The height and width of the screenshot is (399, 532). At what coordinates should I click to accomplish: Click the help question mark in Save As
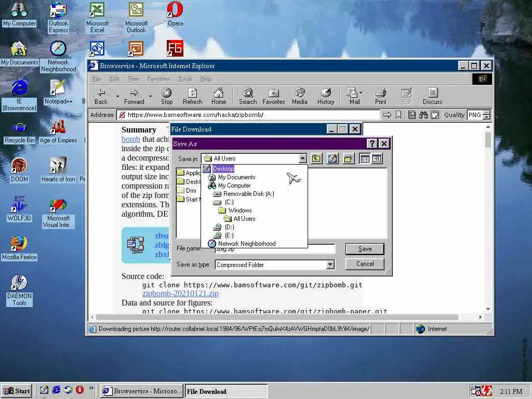pos(372,143)
